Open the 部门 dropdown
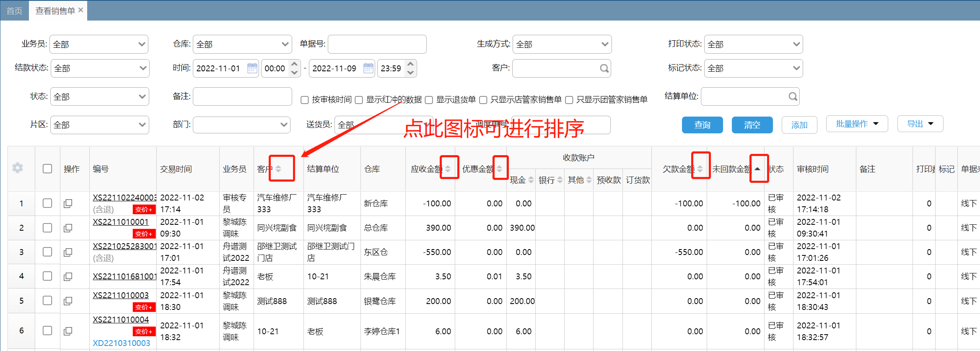 tap(241, 125)
